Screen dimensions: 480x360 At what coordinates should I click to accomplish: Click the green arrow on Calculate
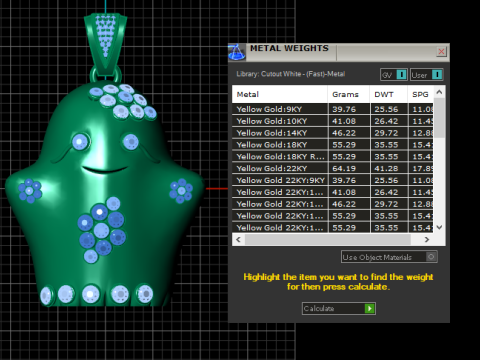(x=369, y=308)
